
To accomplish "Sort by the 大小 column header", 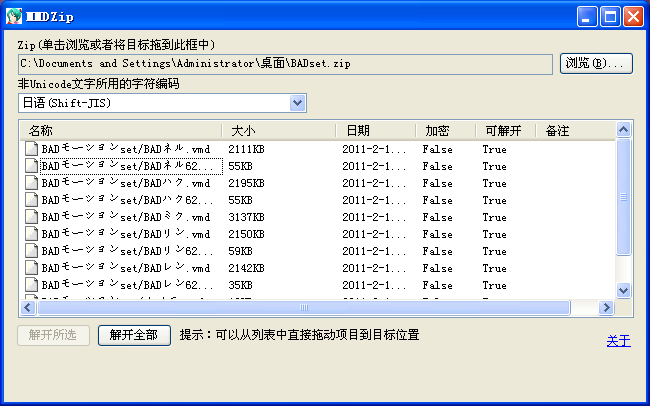I will (279, 131).
